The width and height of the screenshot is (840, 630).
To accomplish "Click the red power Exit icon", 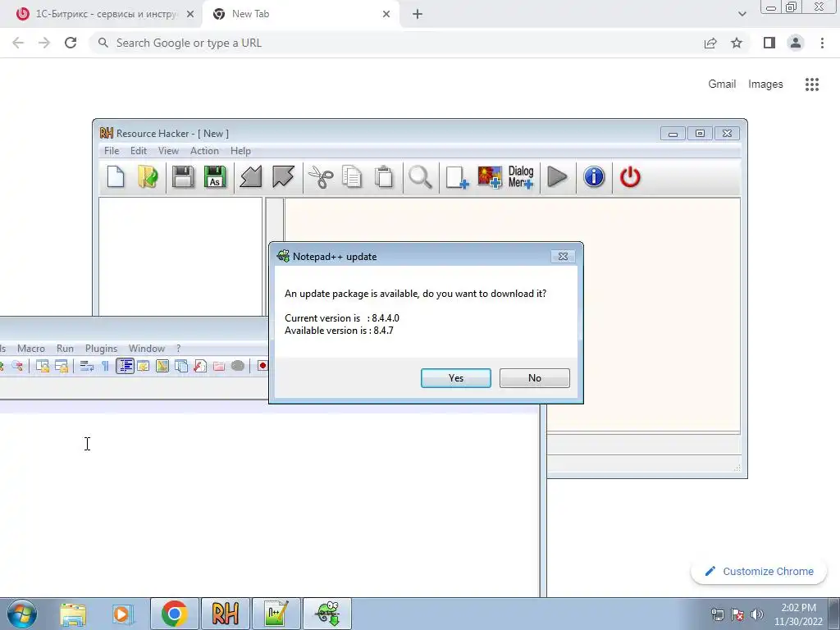I will point(630,177).
